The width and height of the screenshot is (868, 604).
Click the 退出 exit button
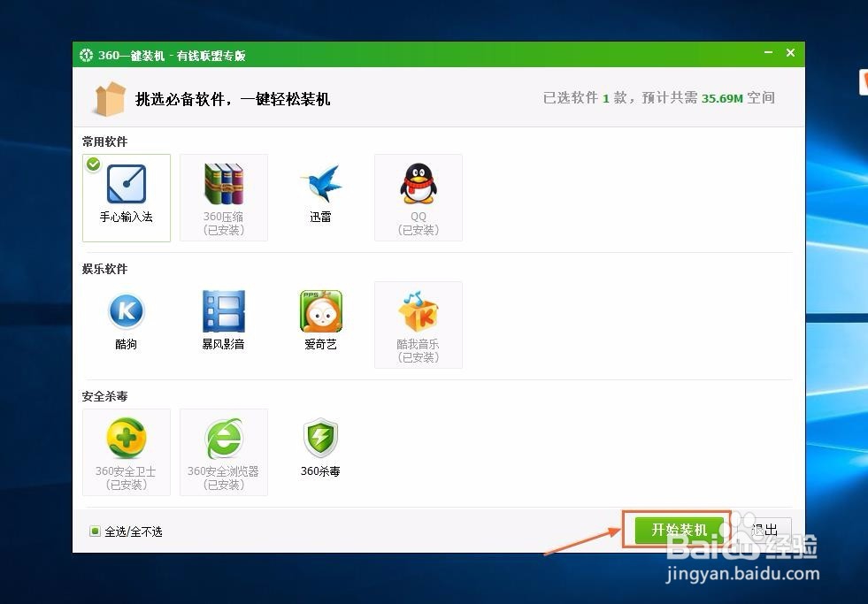tap(764, 530)
